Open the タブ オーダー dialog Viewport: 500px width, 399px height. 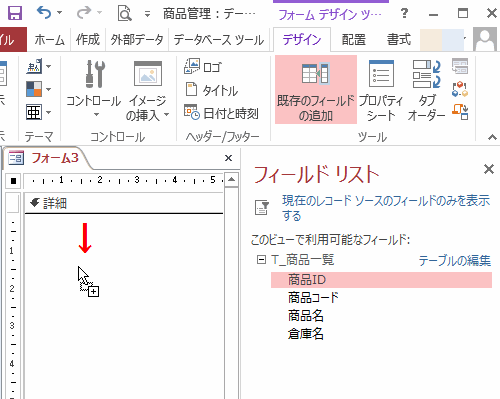click(x=426, y=90)
